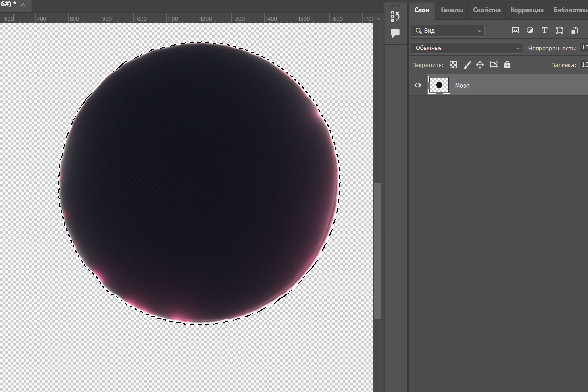Click the Moon layer name

[x=462, y=85]
